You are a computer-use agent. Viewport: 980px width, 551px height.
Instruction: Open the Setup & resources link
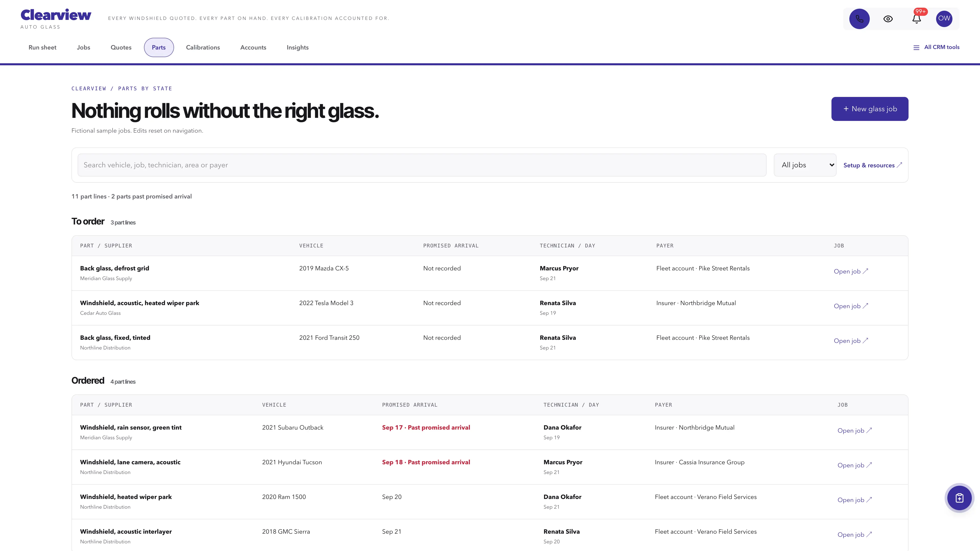[872, 165]
